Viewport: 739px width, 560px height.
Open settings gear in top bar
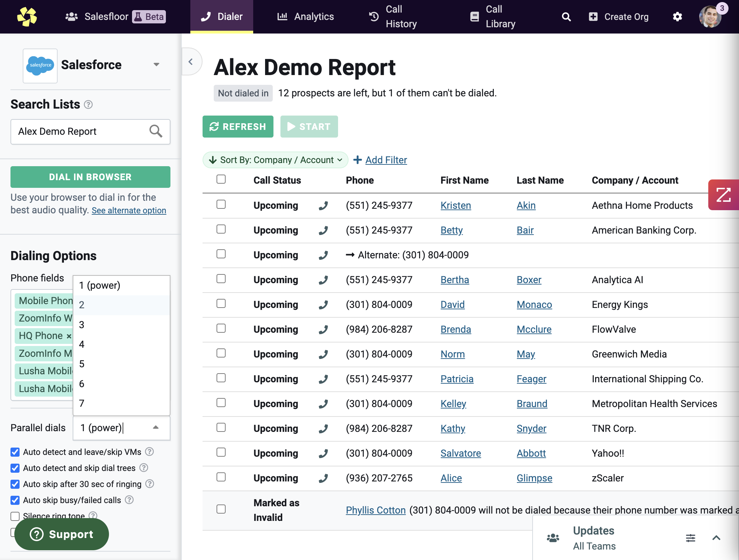click(677, 17)
